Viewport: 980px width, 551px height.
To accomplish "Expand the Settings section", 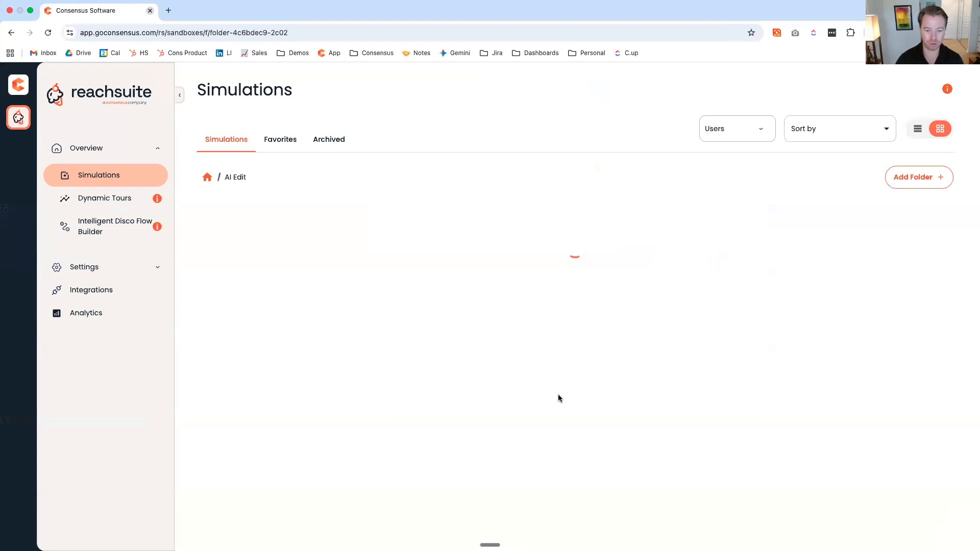I will pyautogui.click(x=157, y=267).
